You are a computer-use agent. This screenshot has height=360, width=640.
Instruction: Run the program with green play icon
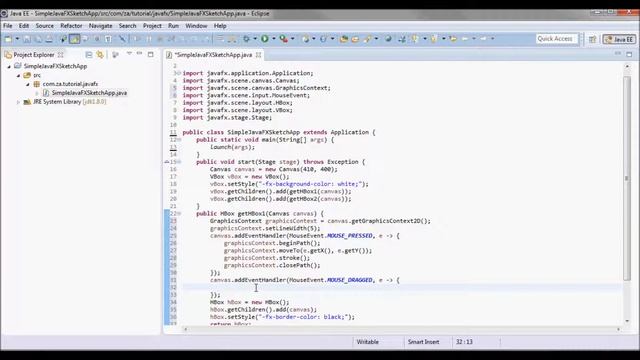click(x=265, y=39)
